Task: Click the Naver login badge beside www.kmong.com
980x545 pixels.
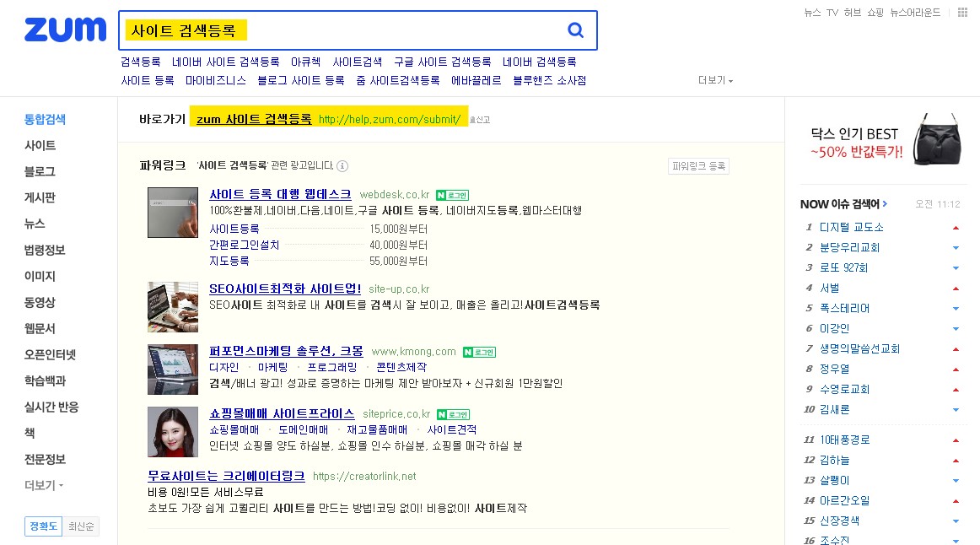Action: click(x=479, y=352)
